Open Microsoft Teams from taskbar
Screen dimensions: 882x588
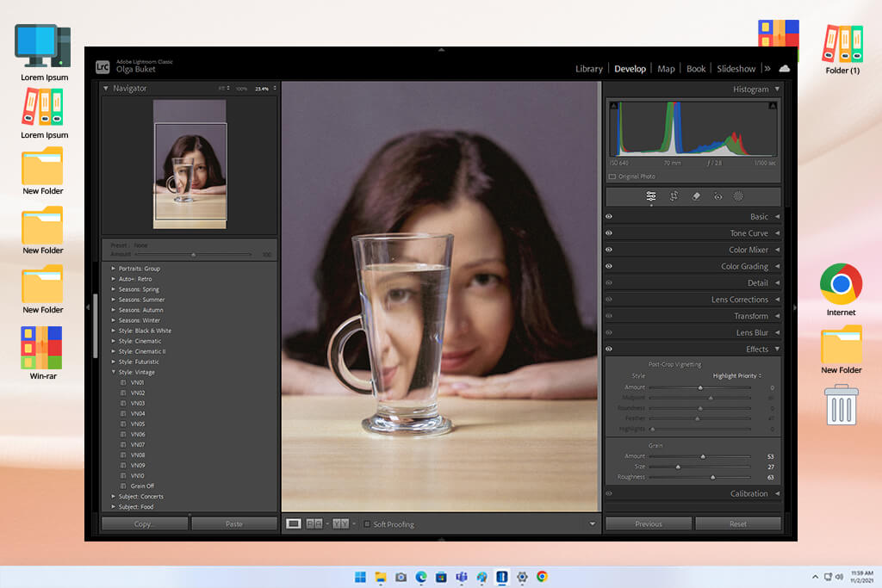point(462,577)
